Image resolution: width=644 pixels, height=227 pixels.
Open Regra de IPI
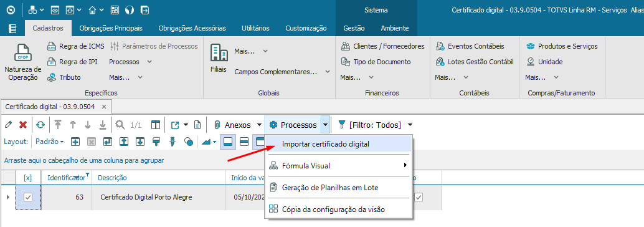coord(72,62)
